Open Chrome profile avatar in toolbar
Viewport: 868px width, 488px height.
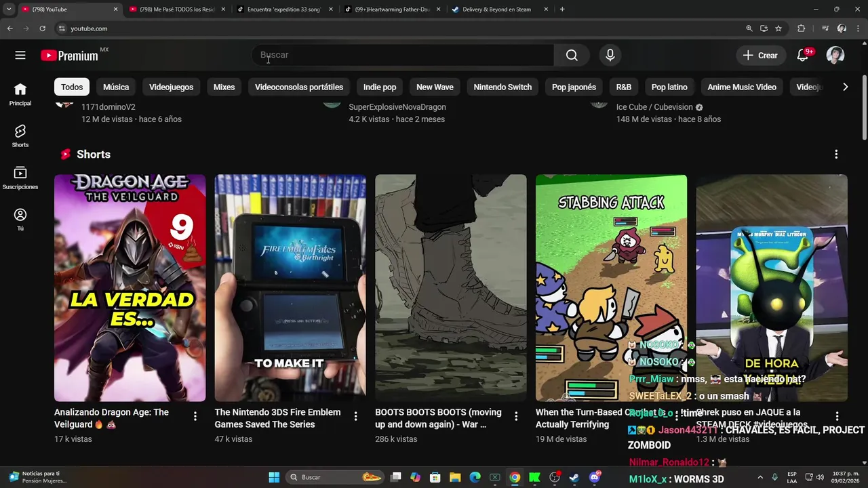tap(842, 28)
